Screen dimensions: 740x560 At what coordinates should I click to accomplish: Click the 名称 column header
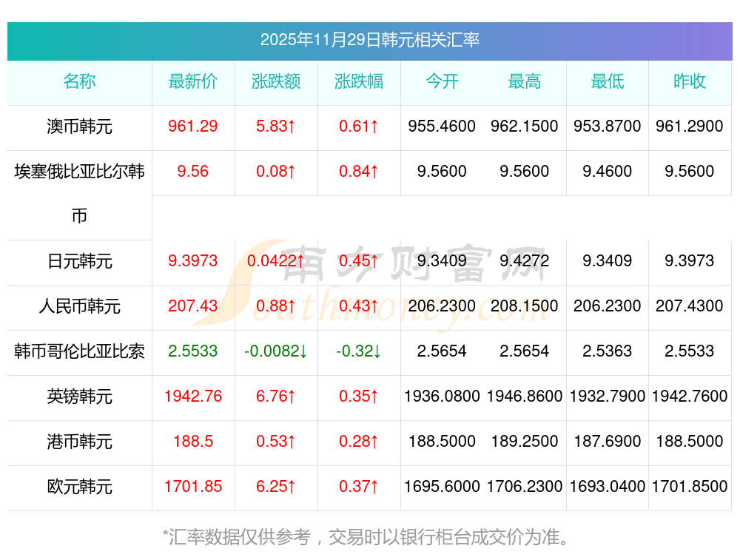coord(79,81)
